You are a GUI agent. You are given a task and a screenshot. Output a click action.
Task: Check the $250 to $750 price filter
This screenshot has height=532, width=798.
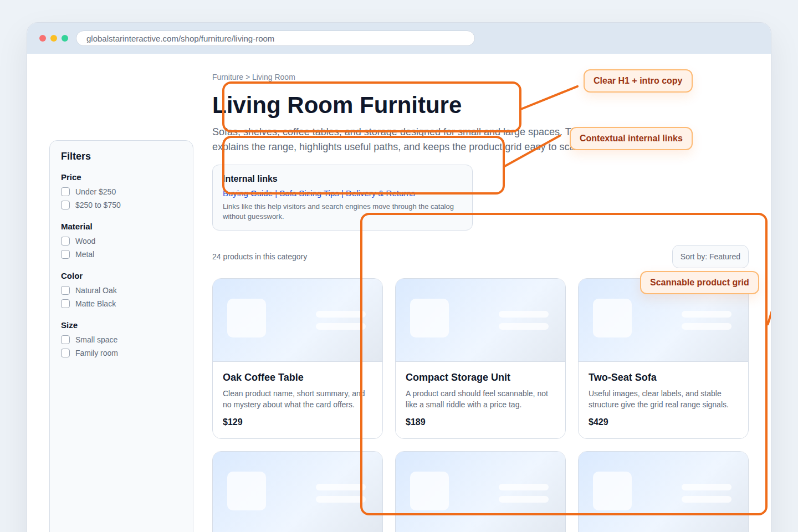[x=65, y=205]
